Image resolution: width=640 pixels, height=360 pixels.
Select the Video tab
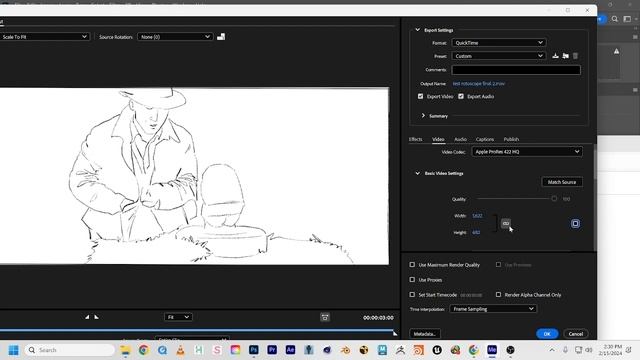438,139
